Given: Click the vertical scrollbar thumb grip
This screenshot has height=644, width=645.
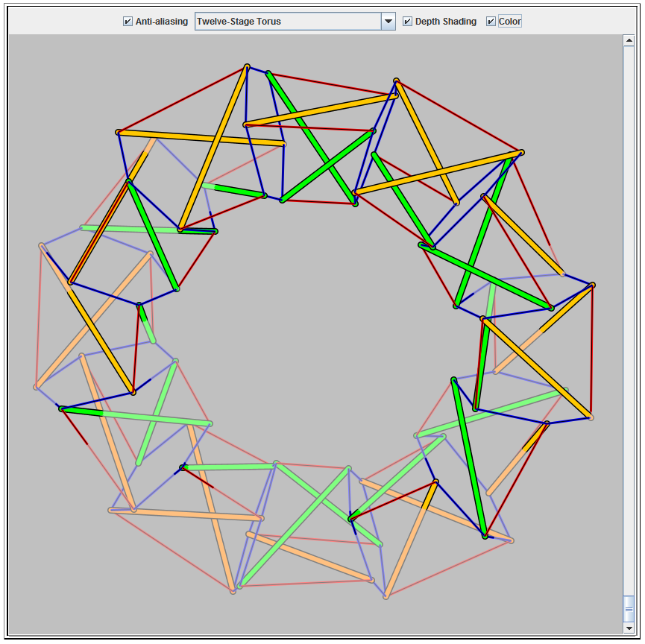Looking at the screenshot, I should pos(628,609).
